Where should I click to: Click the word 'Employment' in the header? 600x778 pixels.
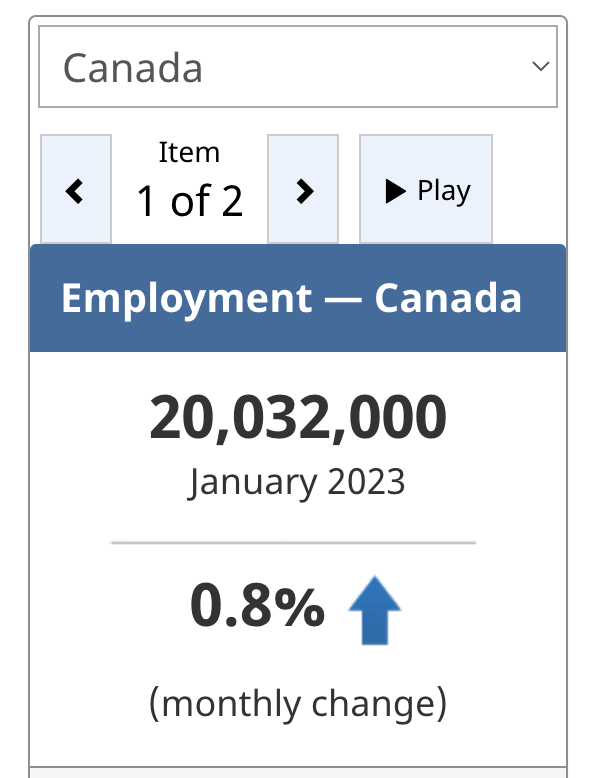click(186, 298)
